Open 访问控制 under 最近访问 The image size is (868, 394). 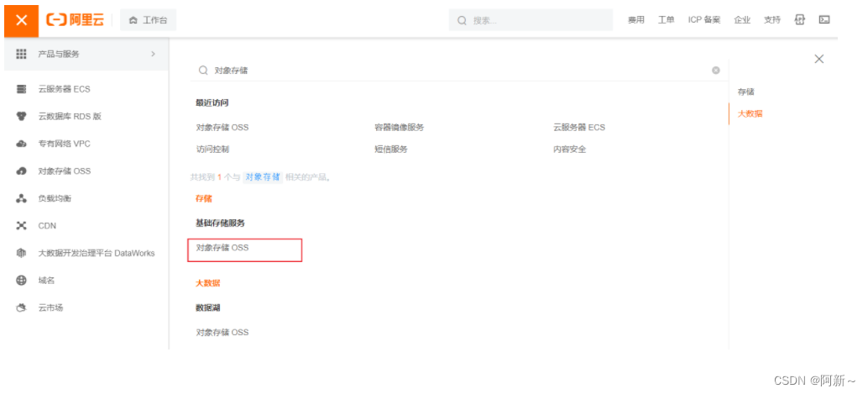point(212,149)
